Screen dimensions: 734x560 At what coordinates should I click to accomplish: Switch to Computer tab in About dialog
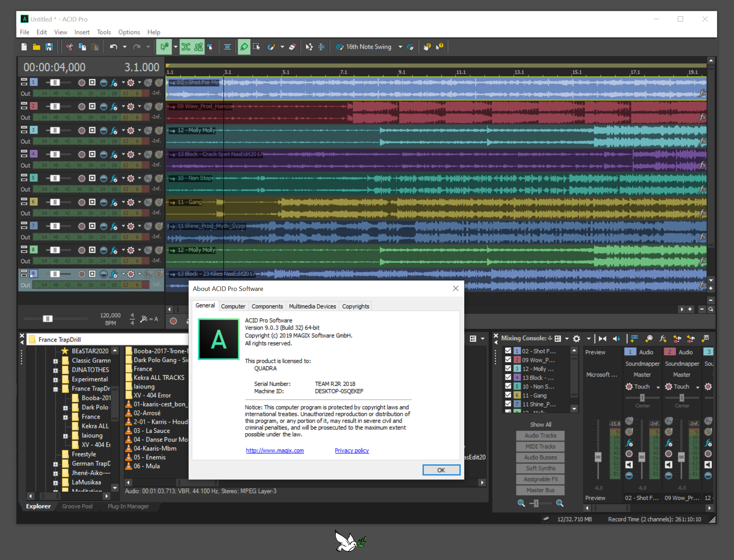click(x=233, y=306)
